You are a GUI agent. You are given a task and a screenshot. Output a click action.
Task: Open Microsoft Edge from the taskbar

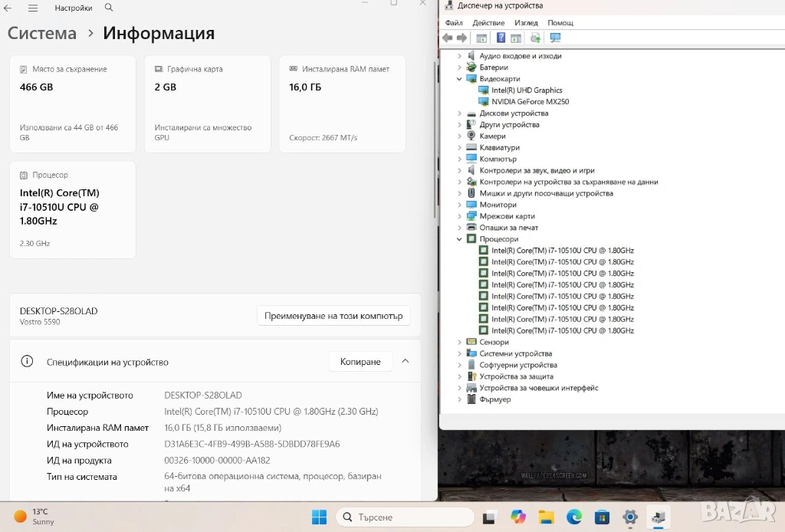[573, 517]
